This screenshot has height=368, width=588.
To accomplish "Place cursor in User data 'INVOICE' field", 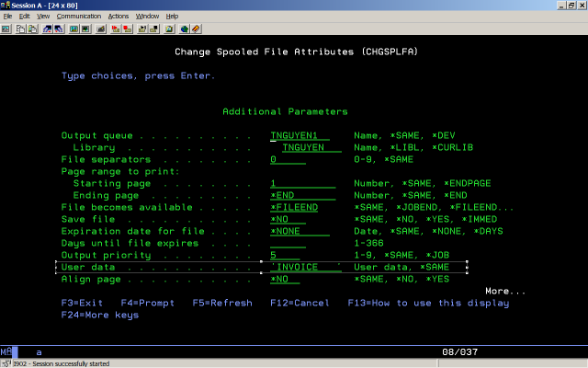I will [305, 267].
